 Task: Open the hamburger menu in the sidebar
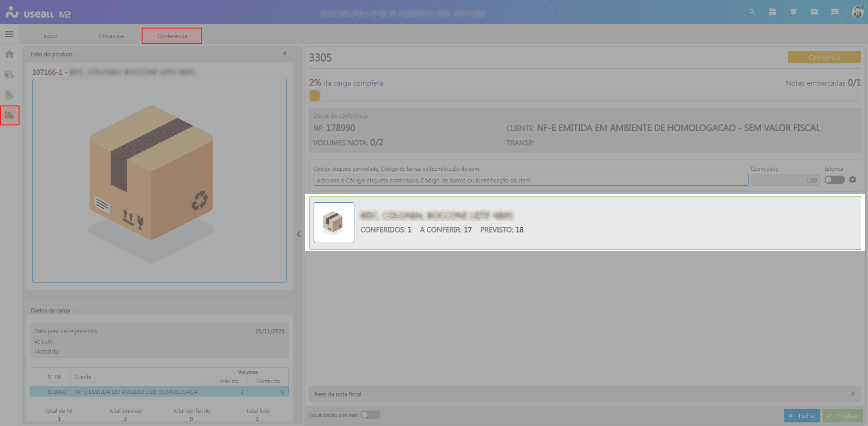point(9,34)
